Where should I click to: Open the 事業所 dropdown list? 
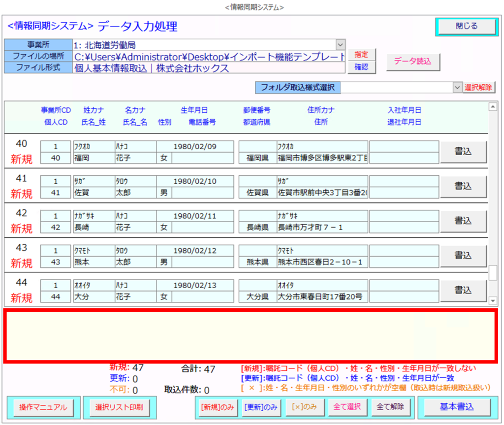pyautogui.click(x=340, y=45)
